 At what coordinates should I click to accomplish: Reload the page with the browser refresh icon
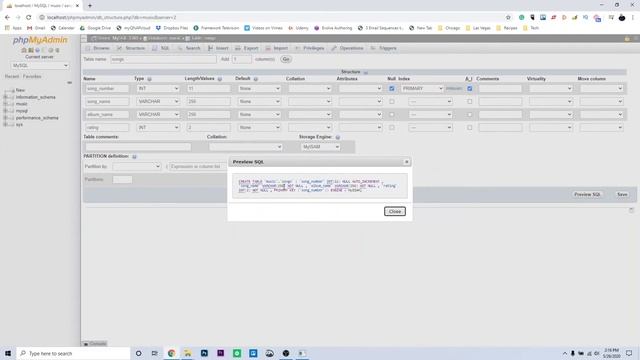click(29, 18)
